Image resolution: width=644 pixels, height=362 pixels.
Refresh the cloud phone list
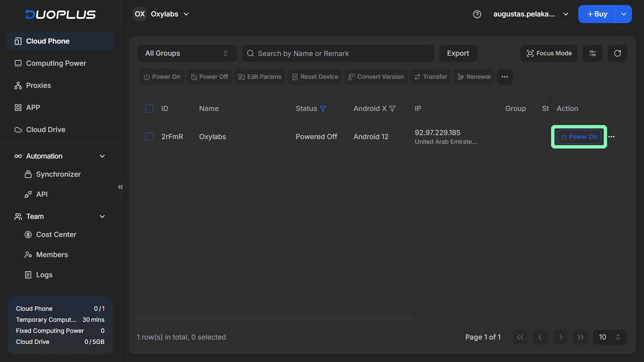pos(618,53)
